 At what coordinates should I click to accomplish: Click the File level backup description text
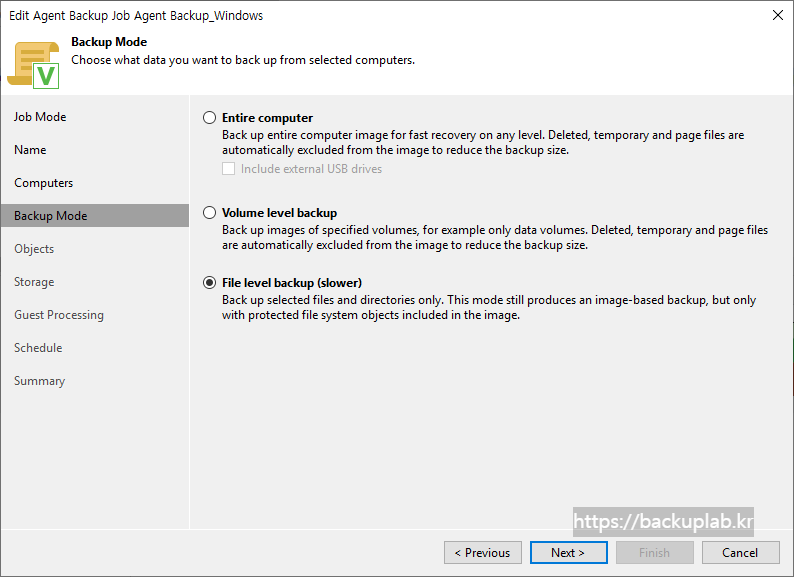[489, 307]
